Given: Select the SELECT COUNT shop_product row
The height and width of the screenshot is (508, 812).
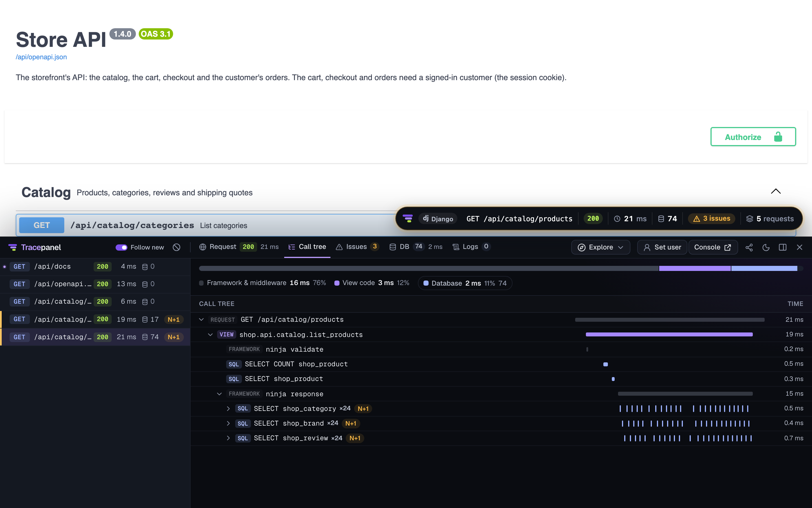Looking at the screenshot, I should tap(501, 364).
